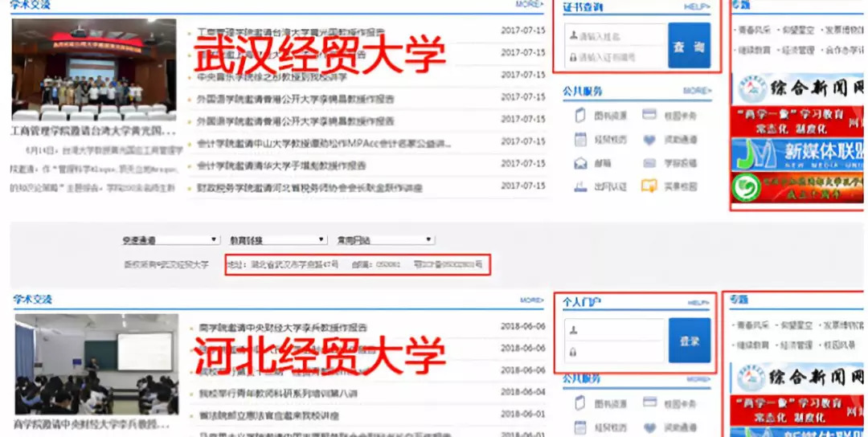Screen dimensions: 868x437
Task: Click the 证书查询 heading
Action: tap(583, 8)
